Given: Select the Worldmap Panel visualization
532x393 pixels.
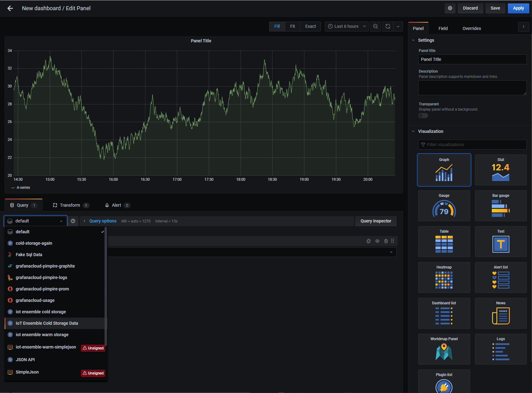Looking at the screenshot, I should (x=444, y=349).
